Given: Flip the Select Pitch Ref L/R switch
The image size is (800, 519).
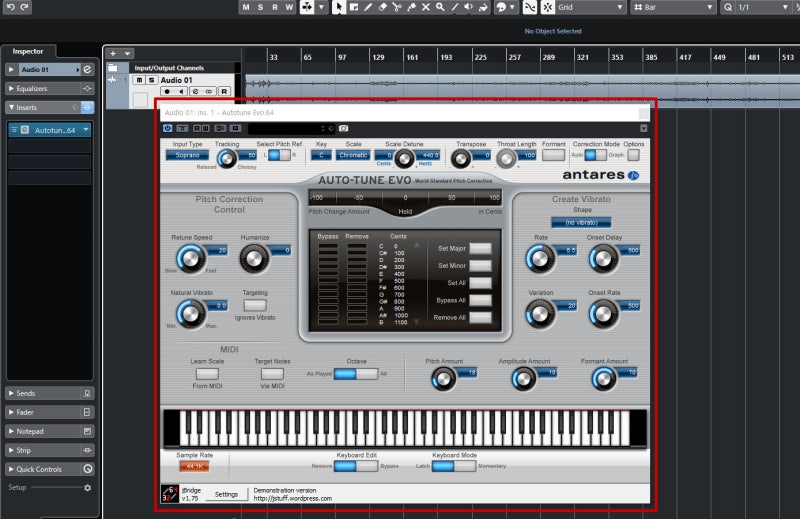Looking at the screenshot, I should click(x=279, y=155).
